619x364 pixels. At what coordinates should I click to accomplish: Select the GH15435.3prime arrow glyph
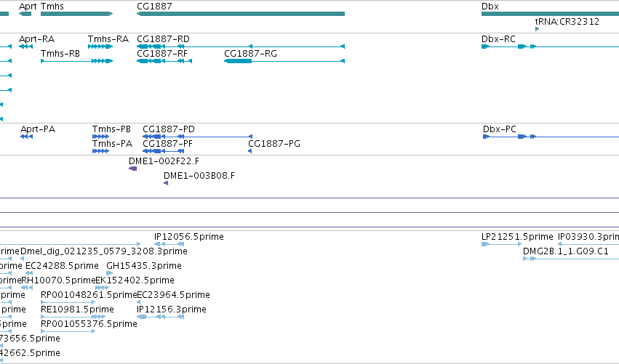coord(109,273)
